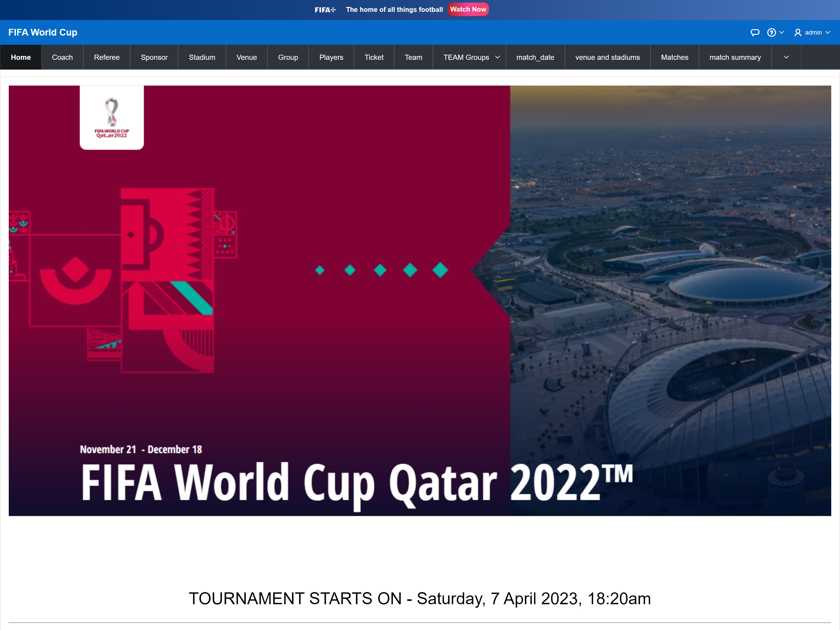The image size is (840, 630).
Task: Click the admin user profile icon
Action: 797,33
